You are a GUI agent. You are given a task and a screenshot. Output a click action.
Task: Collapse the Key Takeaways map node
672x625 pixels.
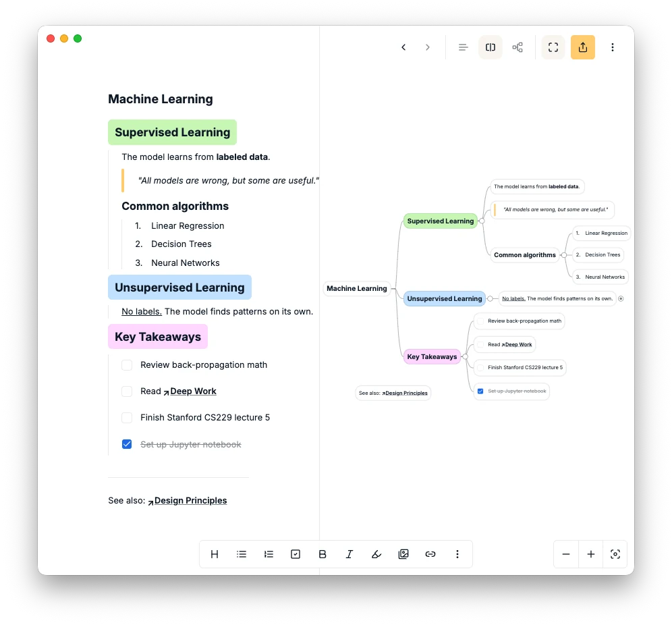pyautogui.click(x=465, y=356)
